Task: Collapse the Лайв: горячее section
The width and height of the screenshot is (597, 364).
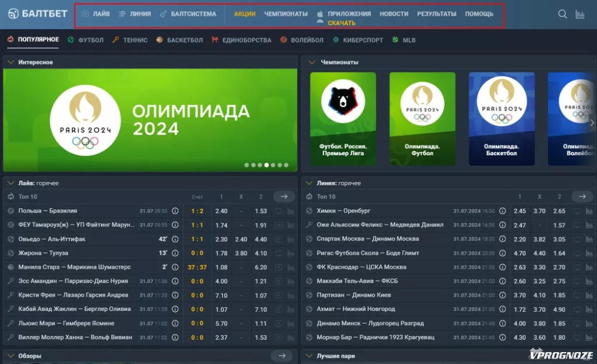Action: [x=10, y=183]
